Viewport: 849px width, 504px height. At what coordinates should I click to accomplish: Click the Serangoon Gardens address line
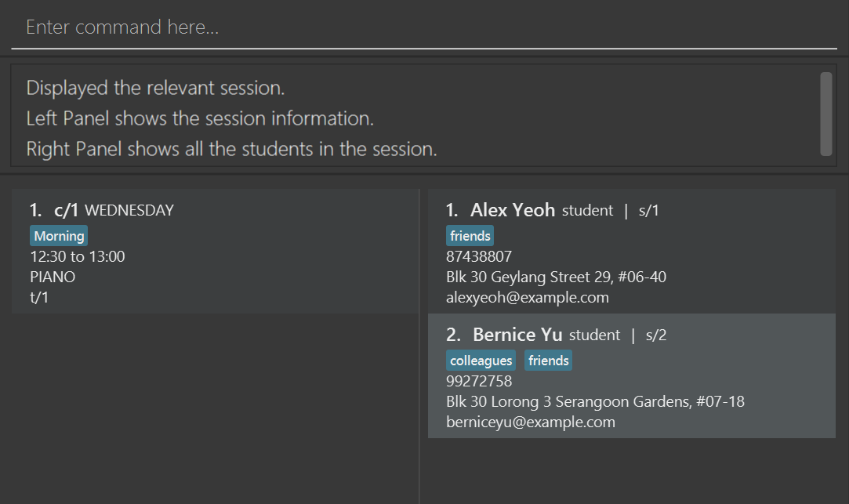(595, 401)
